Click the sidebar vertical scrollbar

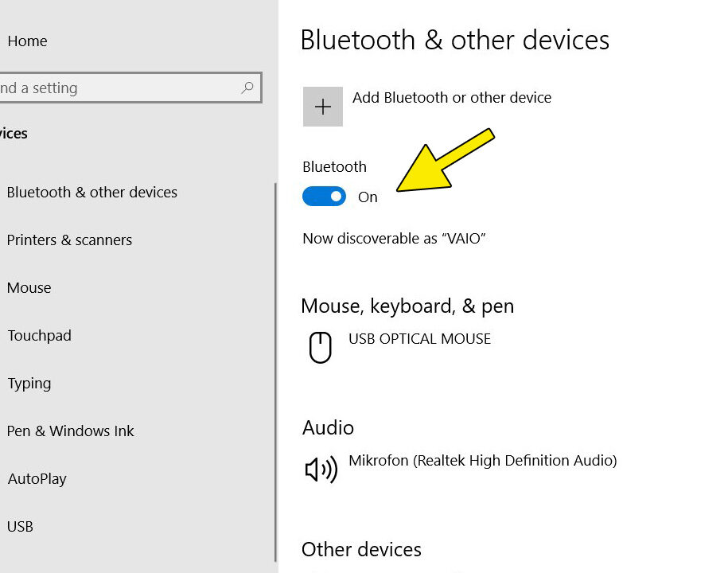(x=276, y=372)
